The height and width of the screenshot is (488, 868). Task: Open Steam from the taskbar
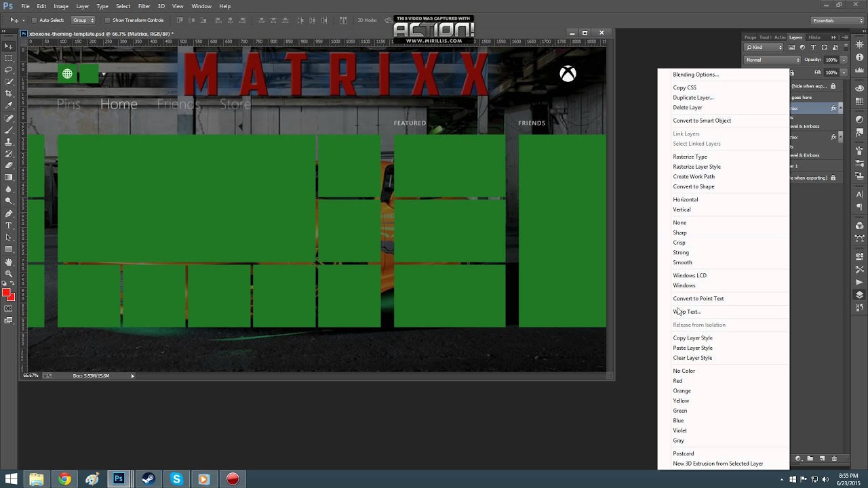149,479
